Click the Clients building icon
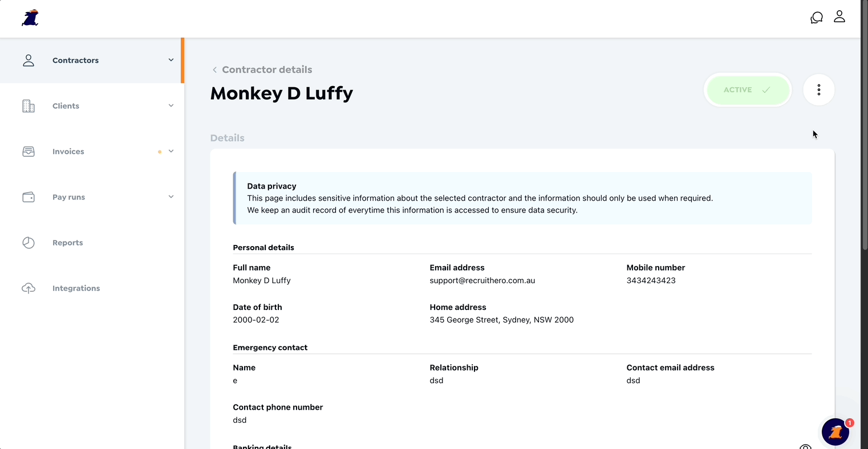Image resolution: width=868 pixels, height=449 pixels. pyautogui.click(x=29, y=106)
